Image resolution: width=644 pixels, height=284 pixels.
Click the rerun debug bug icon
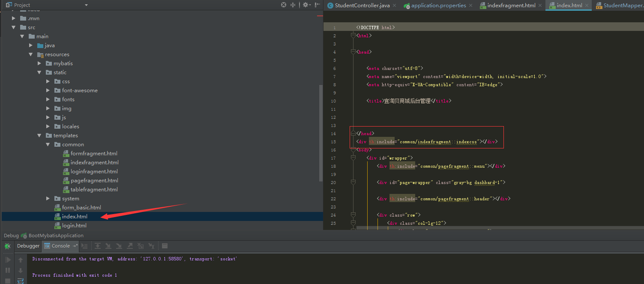[x=7, y=246]
